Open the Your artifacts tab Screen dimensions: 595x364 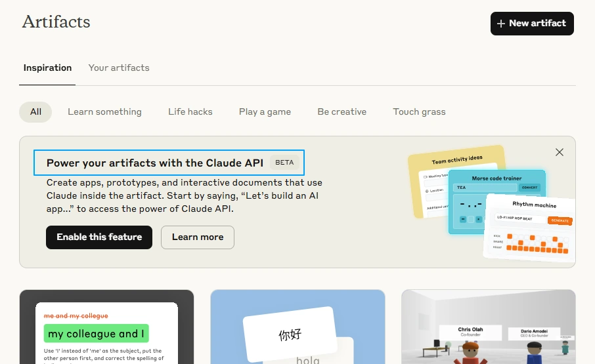coord(119,68)
